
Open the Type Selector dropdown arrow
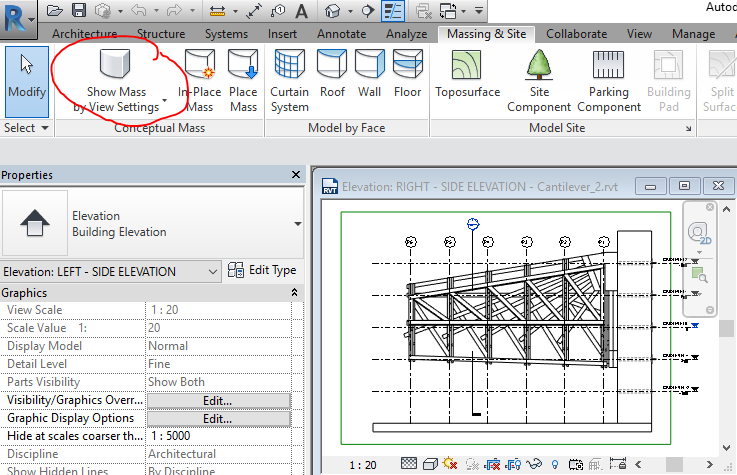point(298,224)
